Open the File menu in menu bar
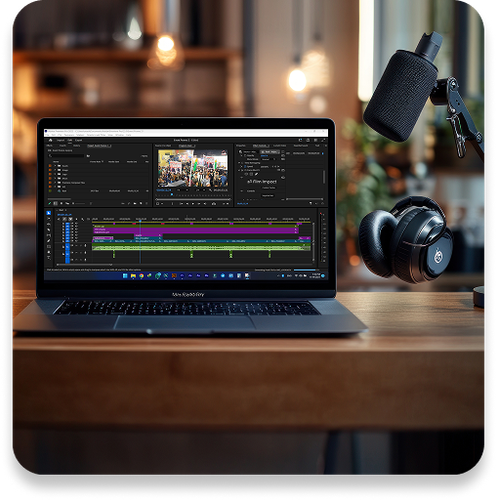 [47, 135]
